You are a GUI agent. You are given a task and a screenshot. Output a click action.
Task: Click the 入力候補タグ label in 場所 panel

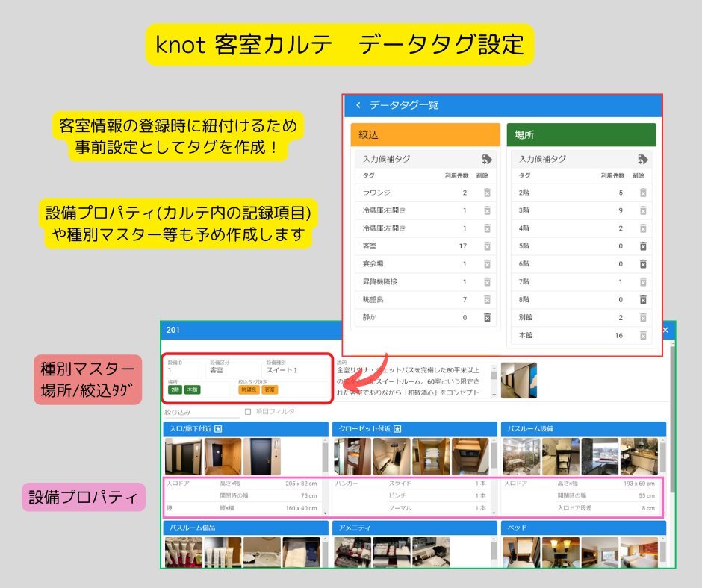click(x=542, y=159)
